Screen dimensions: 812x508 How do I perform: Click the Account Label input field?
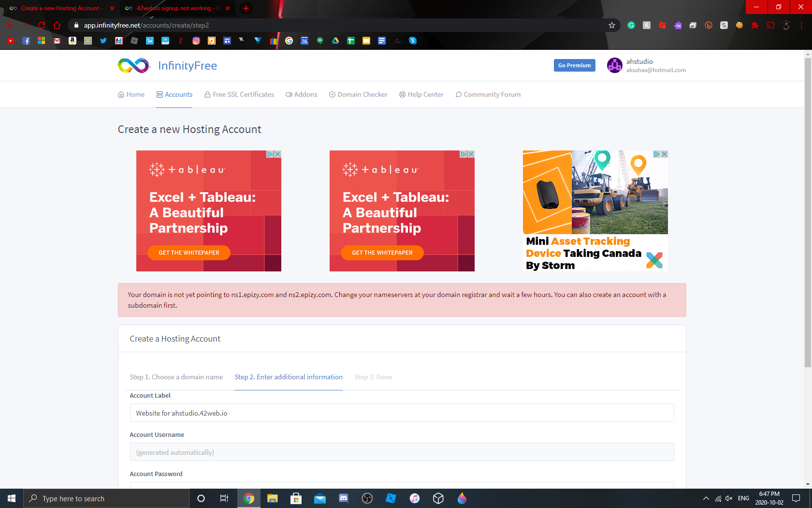pyautogui.click(x=402, y=413)
